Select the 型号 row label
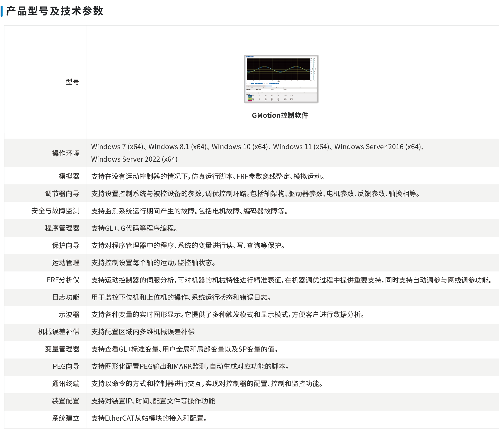Viewport: 504px width, 432px height. (72, 82)
